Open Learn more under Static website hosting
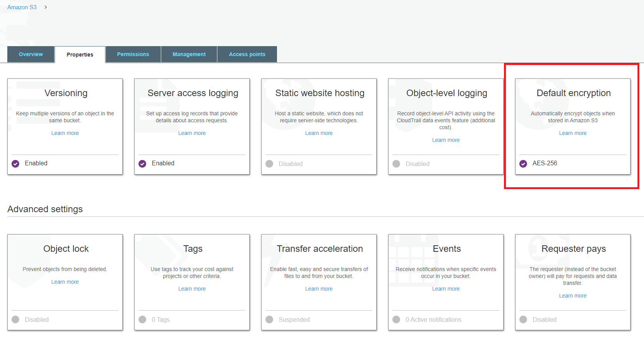 coord(319,133)
